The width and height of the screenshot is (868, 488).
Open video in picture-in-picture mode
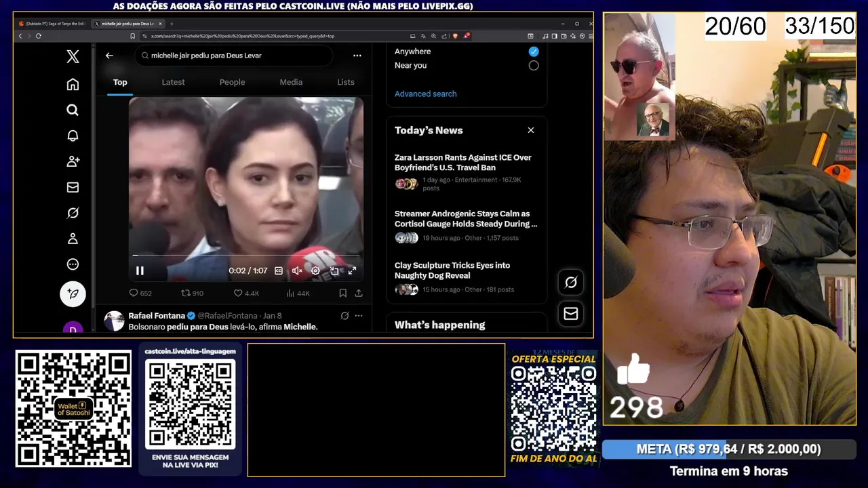point(334,270)
